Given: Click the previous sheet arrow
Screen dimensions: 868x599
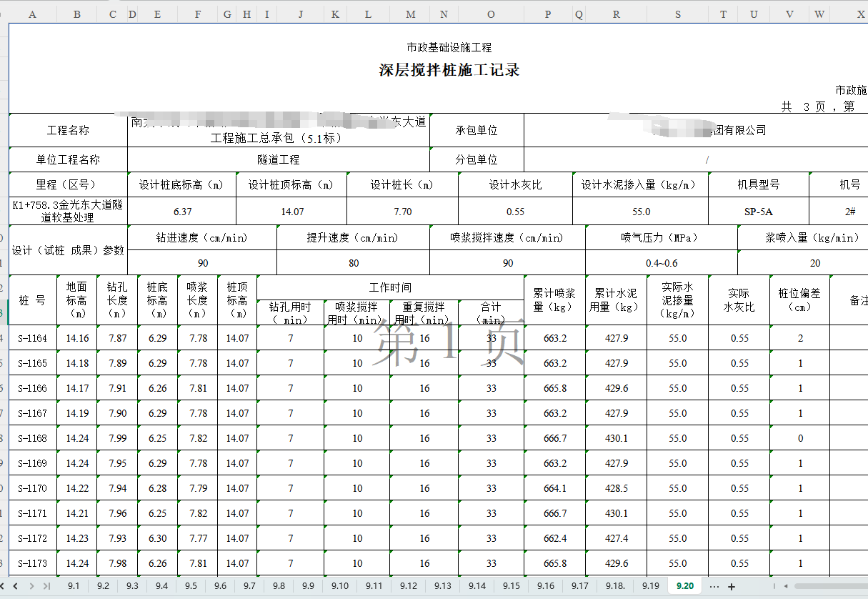Looking at the screenshot, I should tap(16, 586).
